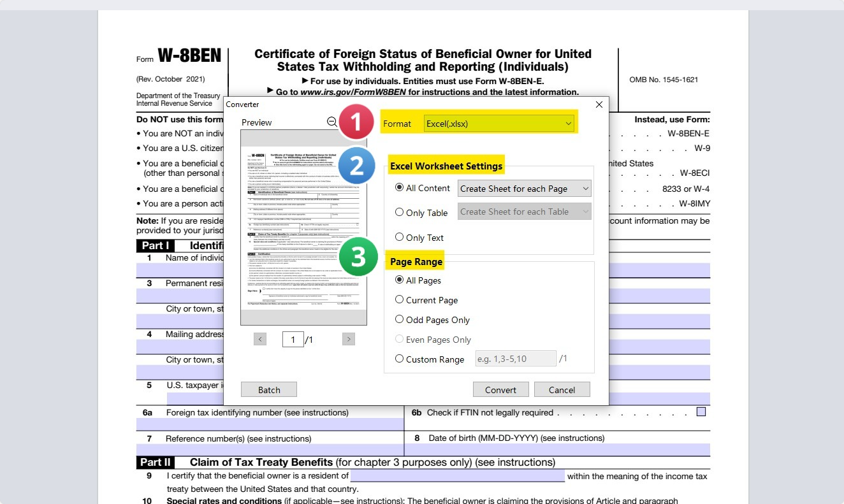
Task: Click the 'Format' label
Action: [x=397, y=124]
